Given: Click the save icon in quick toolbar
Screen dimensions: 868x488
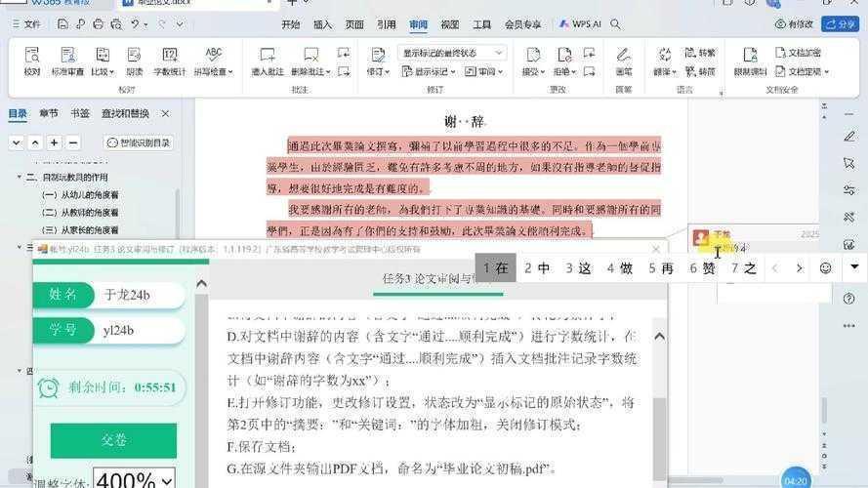Looking at the screenshot, I should click(x=62, y=24).
